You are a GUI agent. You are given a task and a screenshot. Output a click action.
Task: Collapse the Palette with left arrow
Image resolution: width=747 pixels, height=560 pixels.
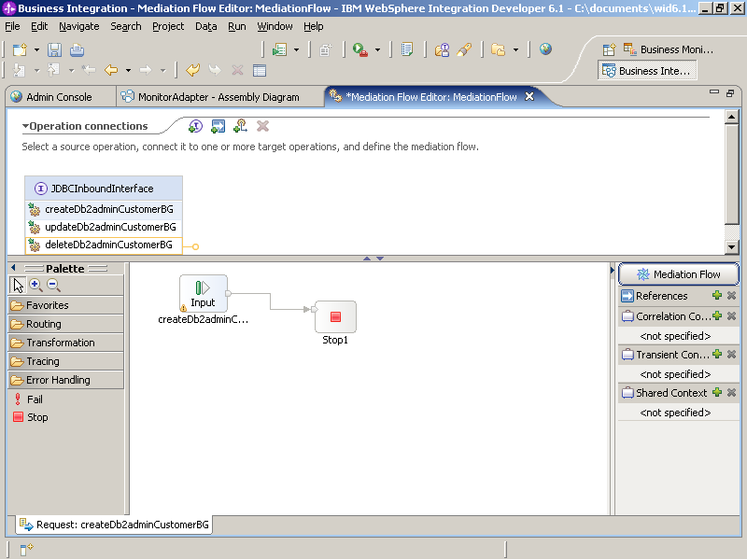click(13, 268)
